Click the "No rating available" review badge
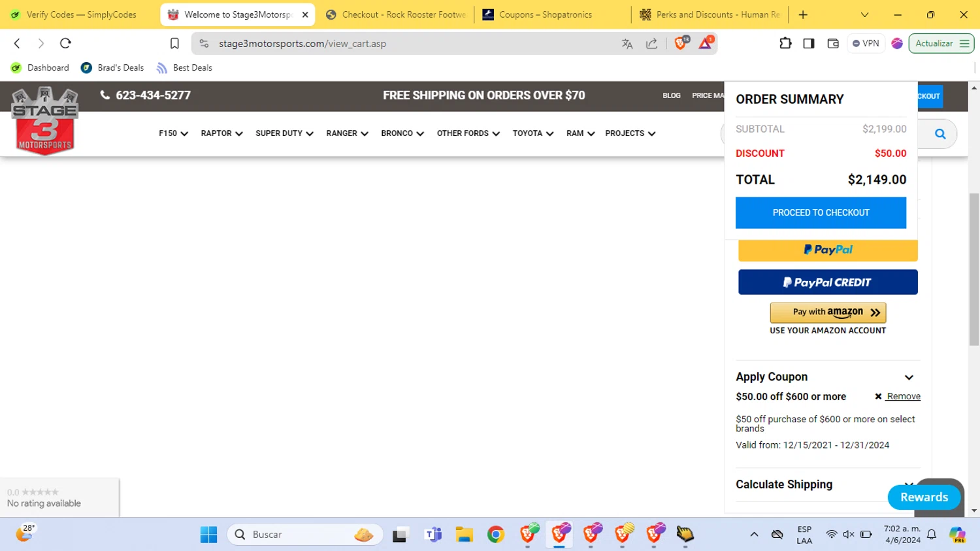The height and width of the screenshot is (551, 980). point(59,498)
